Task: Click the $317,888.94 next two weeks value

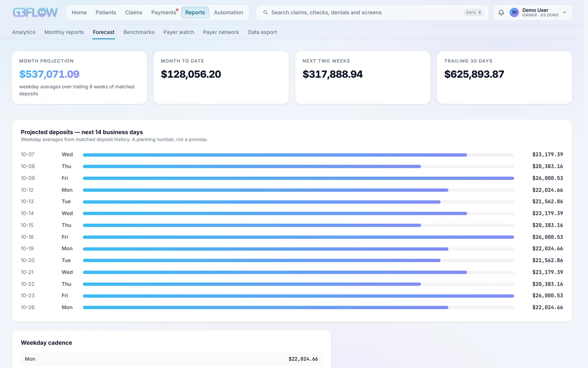Action: tap(333, 74)
